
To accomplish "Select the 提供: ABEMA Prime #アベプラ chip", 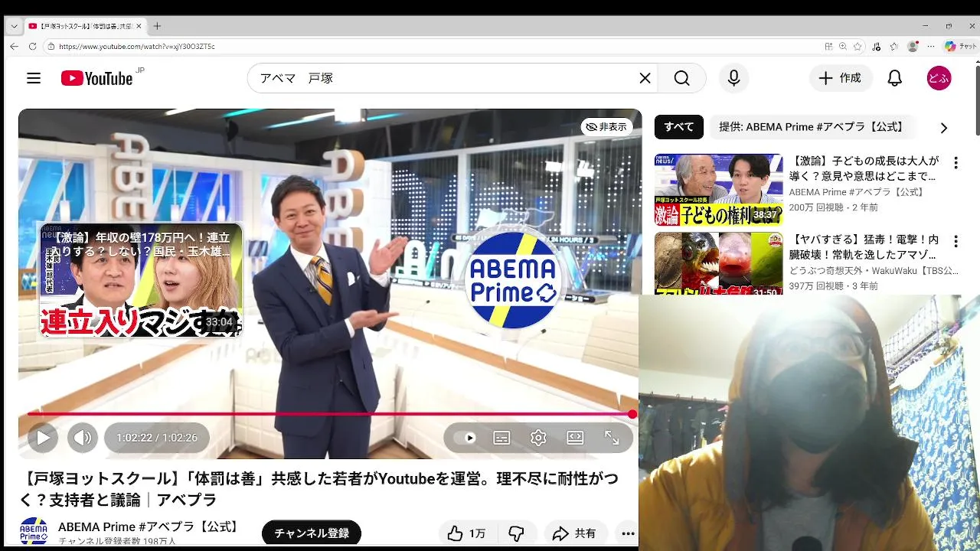I will click(x=812, y=127).
